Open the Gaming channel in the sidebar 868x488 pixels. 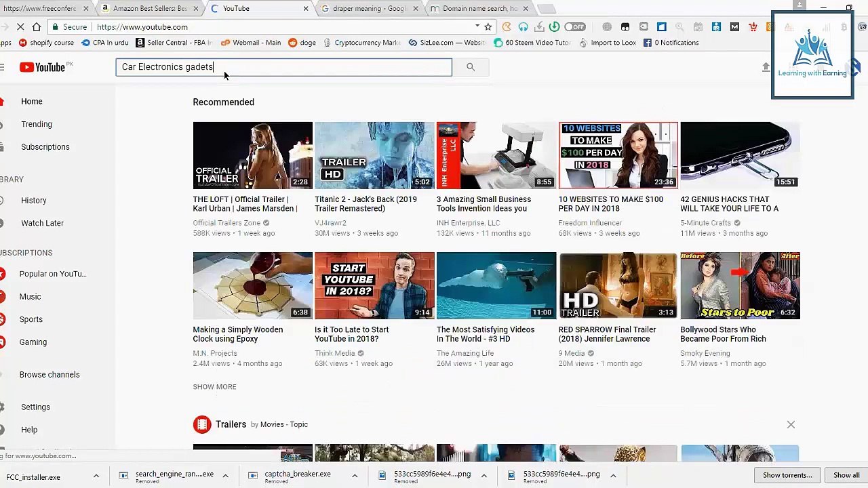[33, 342]
